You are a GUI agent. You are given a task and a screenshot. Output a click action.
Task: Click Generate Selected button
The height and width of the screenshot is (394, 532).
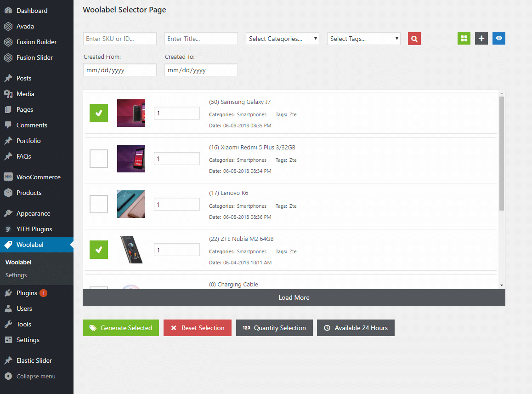121,328
